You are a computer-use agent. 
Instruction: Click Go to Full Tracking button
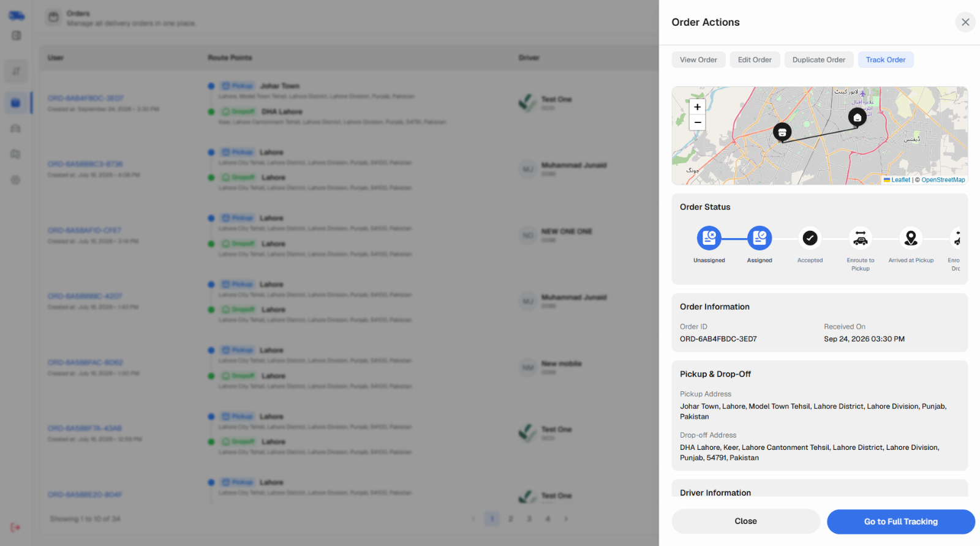(x=901, y=522)
